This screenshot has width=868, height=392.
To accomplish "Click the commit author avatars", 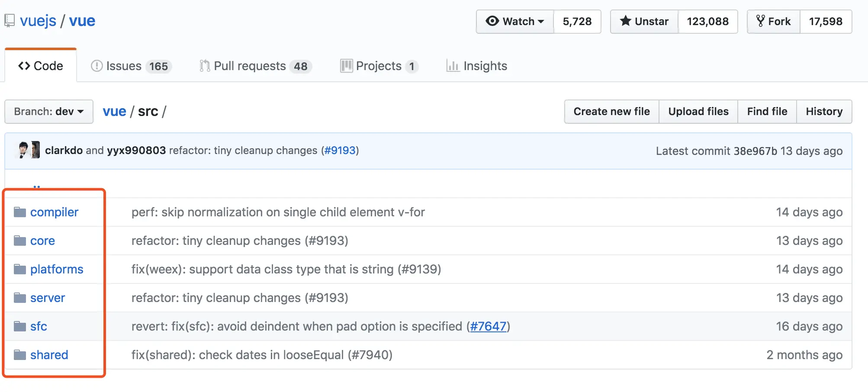I will coord(29,150).
